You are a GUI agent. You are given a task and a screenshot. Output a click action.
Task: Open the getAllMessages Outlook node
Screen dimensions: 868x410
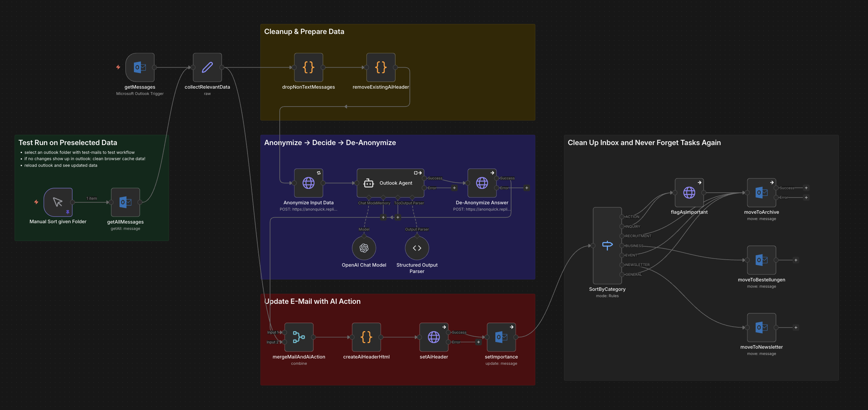pos(125,202)
